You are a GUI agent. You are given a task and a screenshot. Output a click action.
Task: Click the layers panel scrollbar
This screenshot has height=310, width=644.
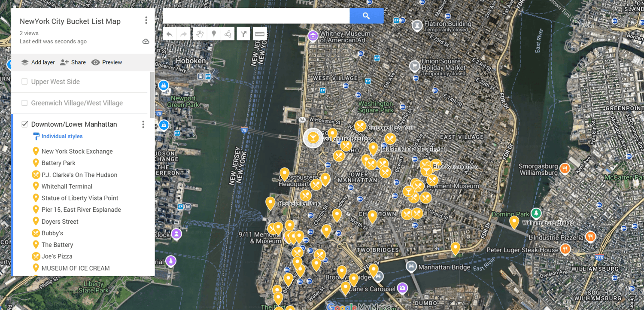click(152, 94)
